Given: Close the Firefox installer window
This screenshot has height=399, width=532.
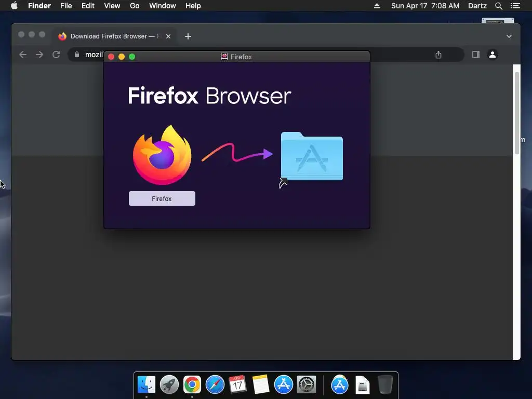Looking at the screenshot, I should (x=111, y=57).
